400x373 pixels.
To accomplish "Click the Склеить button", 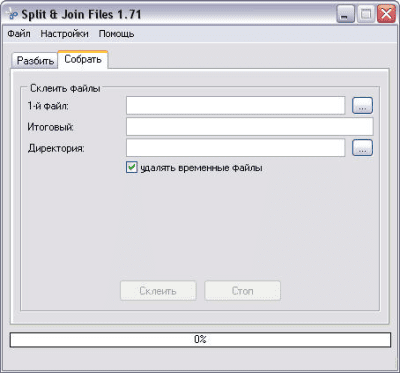I will (x=158, y=291).
